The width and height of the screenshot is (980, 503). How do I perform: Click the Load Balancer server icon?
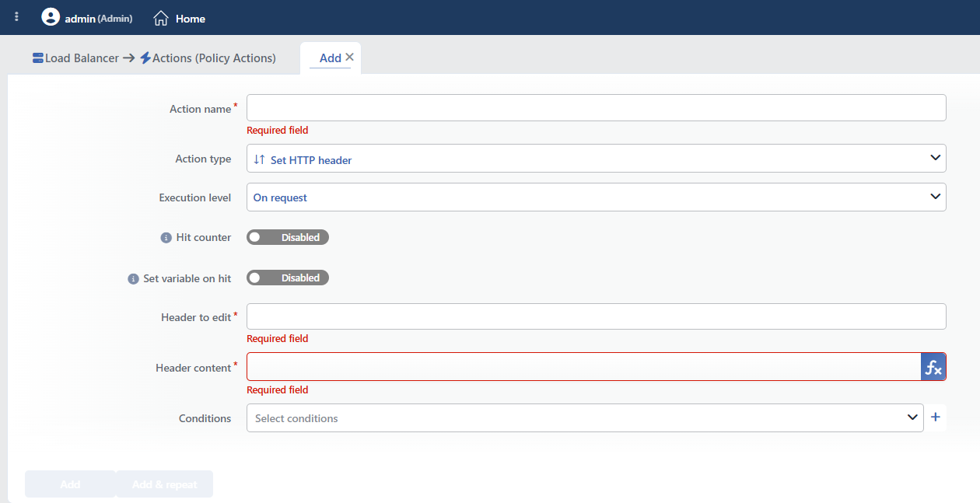click(38, 58)
